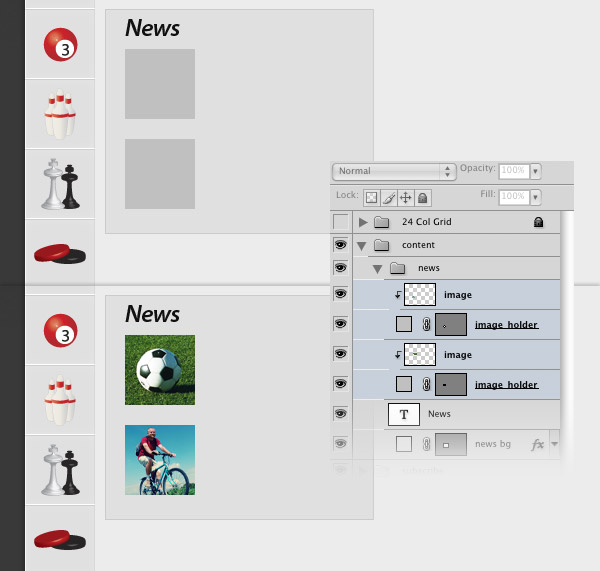The height and width of the screenshot is (571, 600).
Task: Click the upper gray placeholder in top News box
Action: (x=160, y=84)
